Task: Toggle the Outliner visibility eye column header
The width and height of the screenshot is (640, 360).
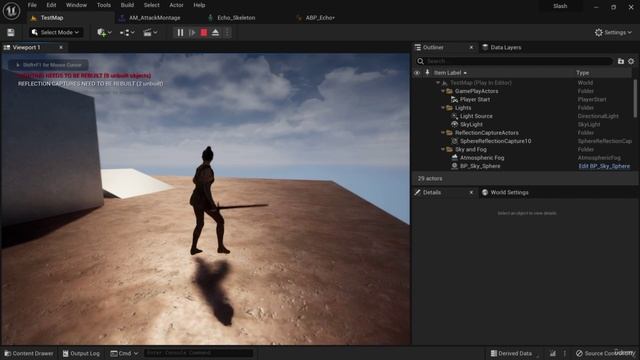Action: coord(417,73)
